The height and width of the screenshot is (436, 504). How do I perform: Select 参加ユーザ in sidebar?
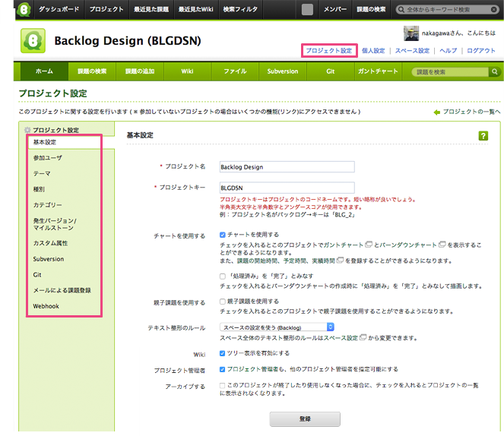coord(48,158)
